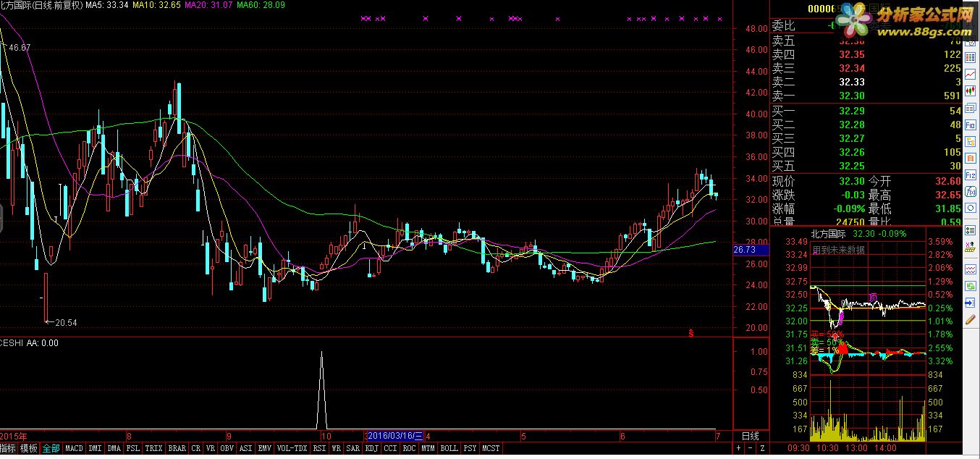Select the RSI indicator tab
This screenshot has height=459, width=980.
[x=319, y=448]
